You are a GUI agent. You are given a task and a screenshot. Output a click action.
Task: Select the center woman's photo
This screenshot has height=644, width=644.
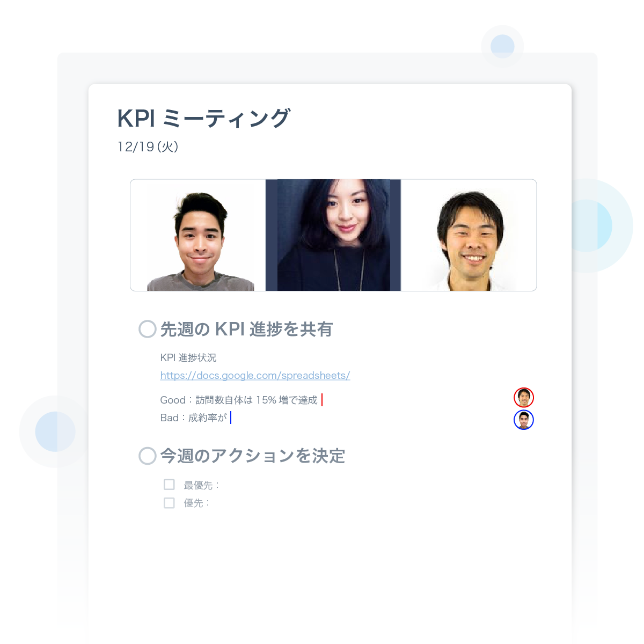coord(333,235)
